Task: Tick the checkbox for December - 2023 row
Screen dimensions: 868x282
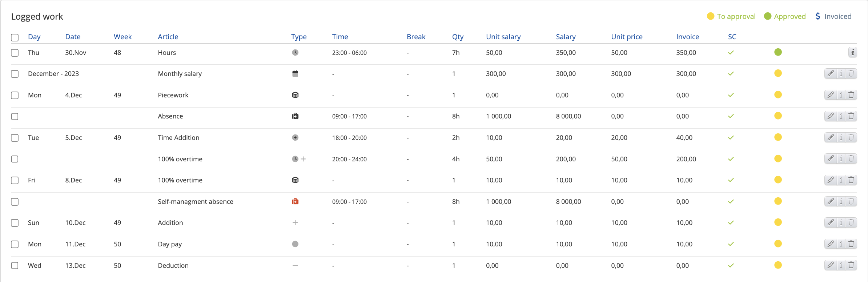Action: 15,74
